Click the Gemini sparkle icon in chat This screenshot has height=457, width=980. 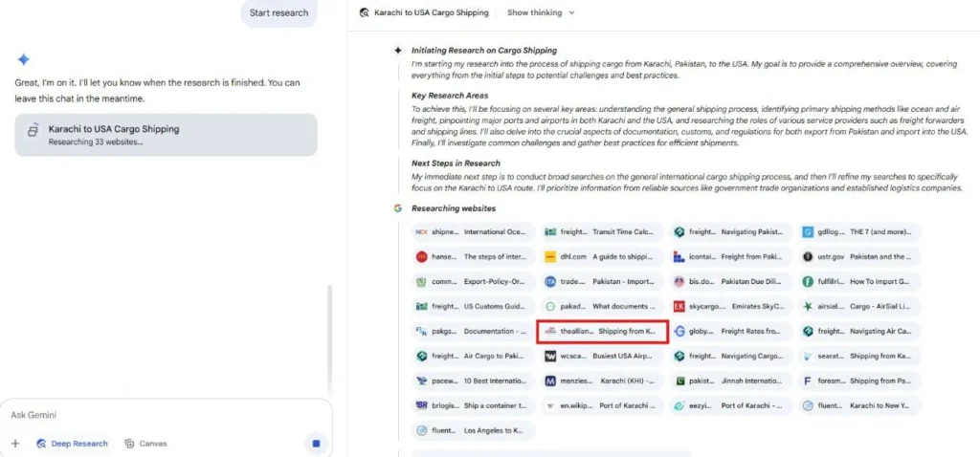(x=23, y=60)
